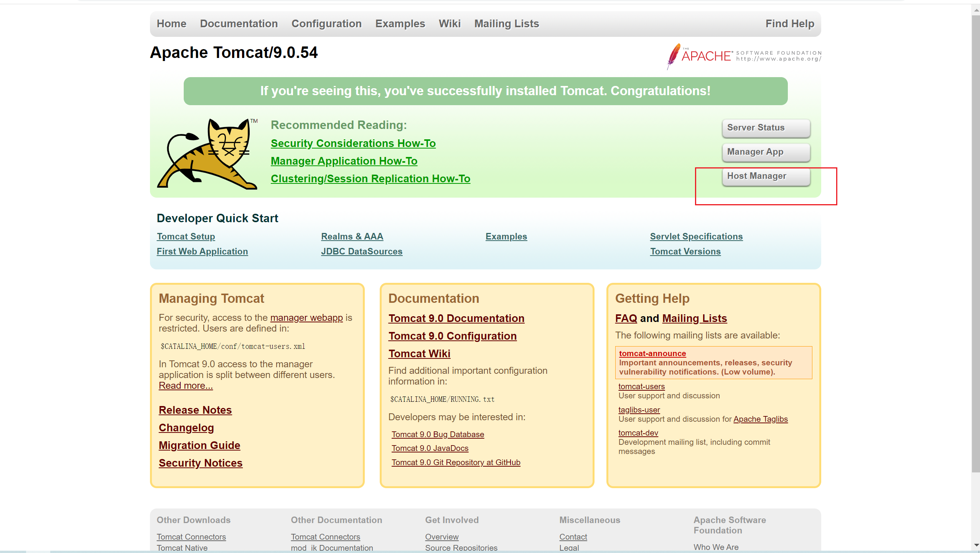The width and height of the screenshot is (980, 553).
Task: Open the Apache Taglibs link
Action: [x=760, y=419]
